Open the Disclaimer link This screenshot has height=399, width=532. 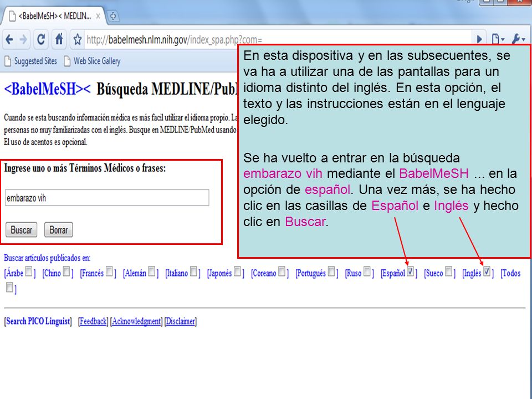pos(181,321)
